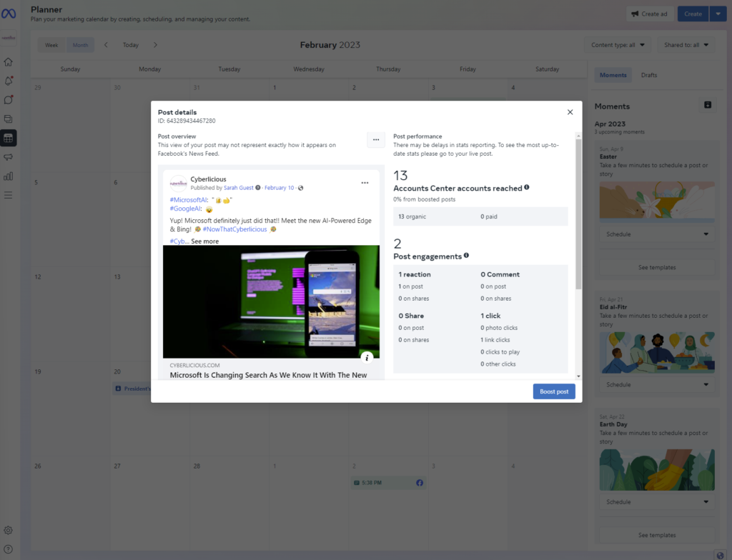Click info icon next to Post engagements
This screenshot has width=732, height=560.
click(x=466, y=255)
